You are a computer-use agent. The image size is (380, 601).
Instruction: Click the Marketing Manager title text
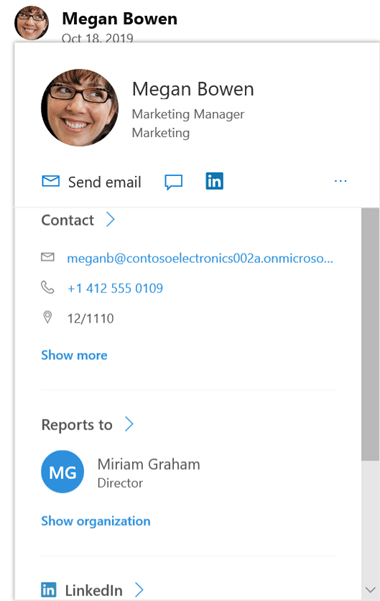coord(188,114)
